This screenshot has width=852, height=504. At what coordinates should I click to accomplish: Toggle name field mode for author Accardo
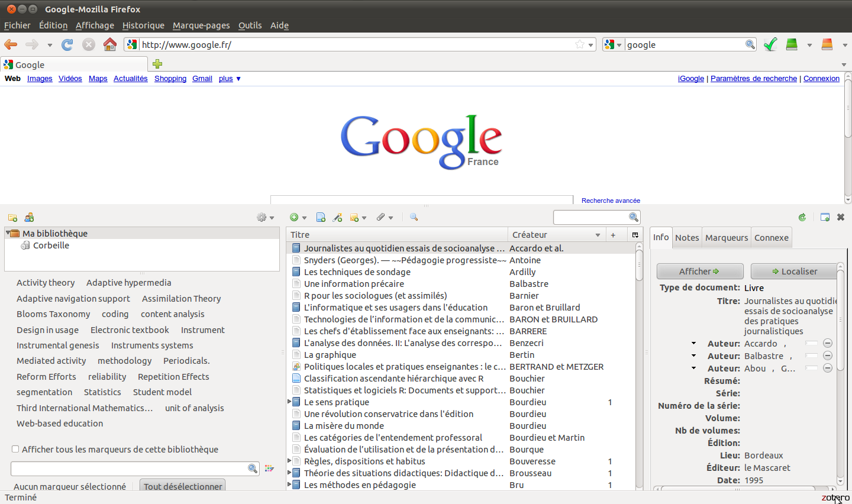coord(811,344)
